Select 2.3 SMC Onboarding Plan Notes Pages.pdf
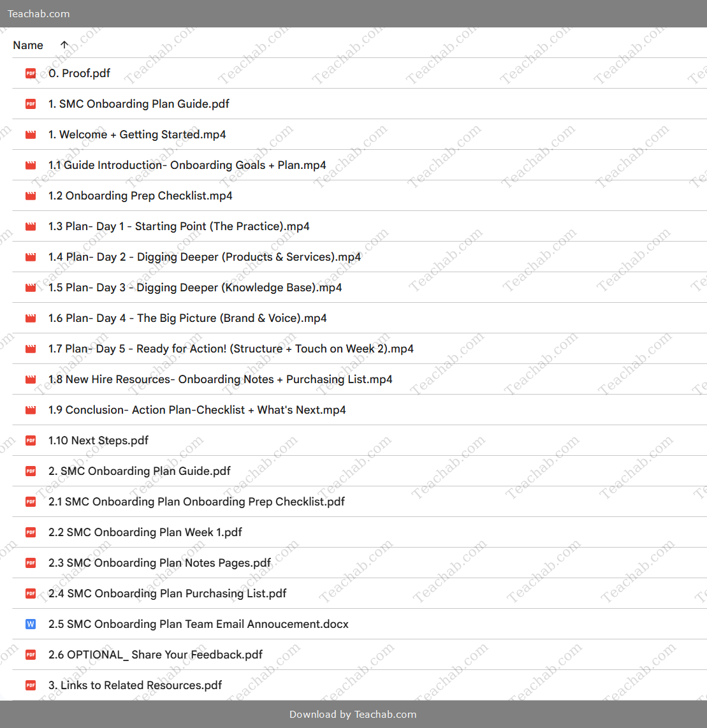The image size is (707, 728). (x=159, y=563)
